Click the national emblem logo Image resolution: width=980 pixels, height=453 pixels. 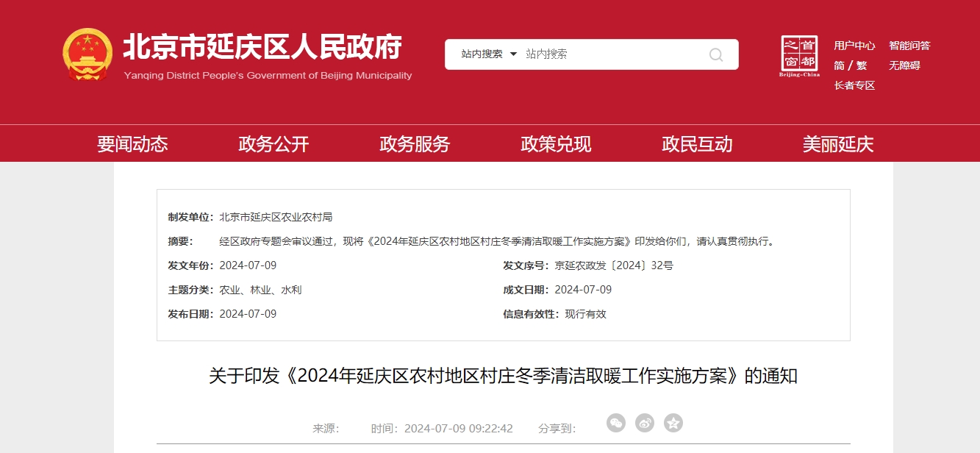(x=87, y=54)
